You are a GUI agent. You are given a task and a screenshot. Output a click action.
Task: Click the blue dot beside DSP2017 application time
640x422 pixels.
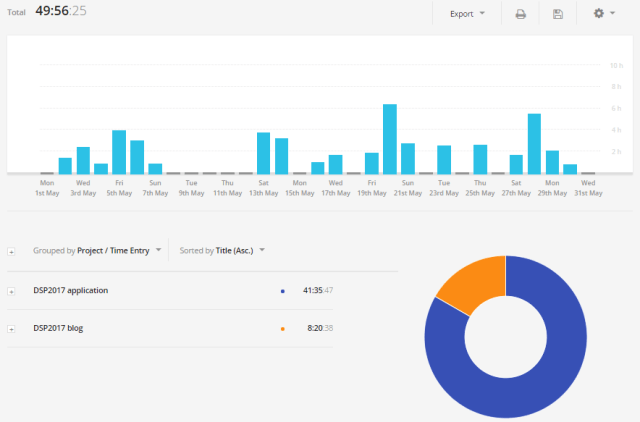click(x=283, y=291)
